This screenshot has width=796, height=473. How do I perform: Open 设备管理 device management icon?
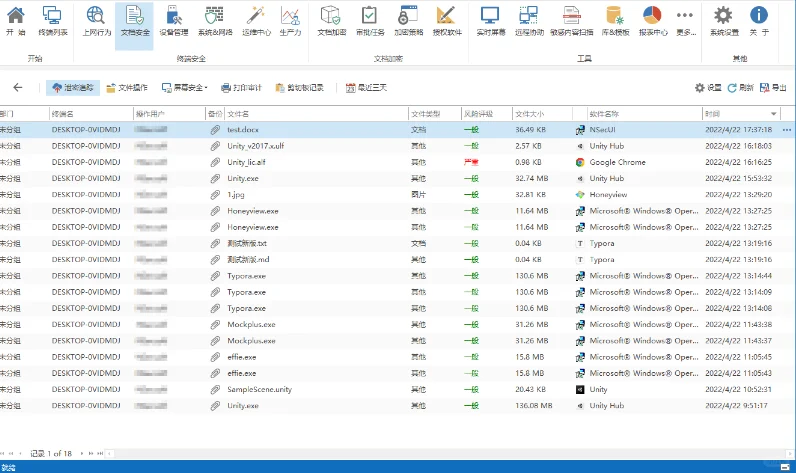tap(174, 21)
